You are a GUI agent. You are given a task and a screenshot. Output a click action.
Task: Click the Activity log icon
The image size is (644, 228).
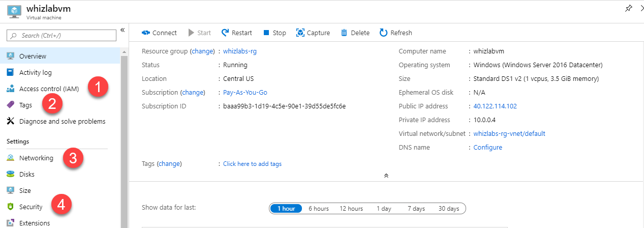point(10,72)
